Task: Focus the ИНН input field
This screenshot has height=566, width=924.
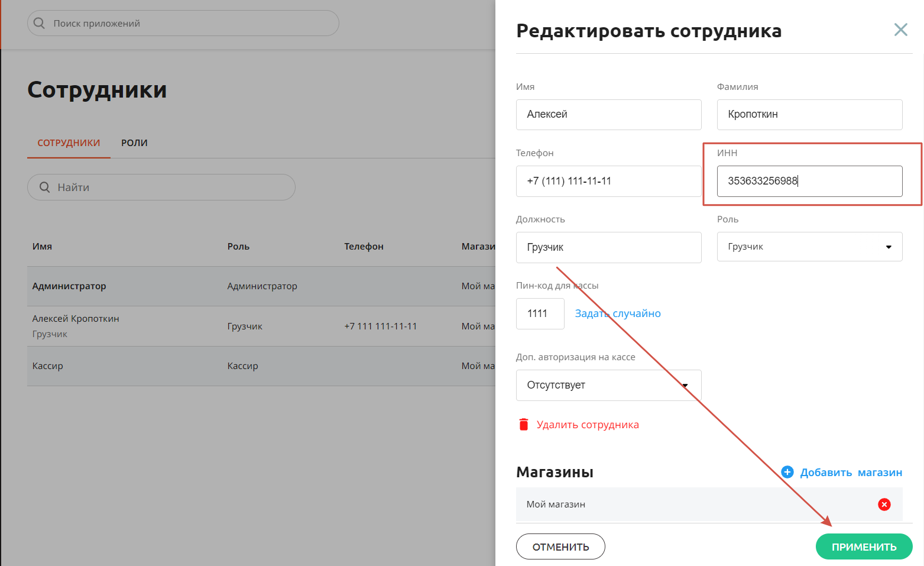Action: click(809, 181)
